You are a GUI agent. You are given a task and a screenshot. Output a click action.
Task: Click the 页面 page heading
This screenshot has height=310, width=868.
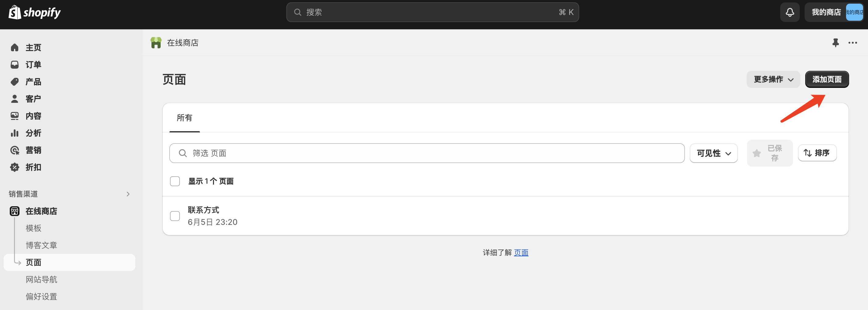[x=174, y=80]
